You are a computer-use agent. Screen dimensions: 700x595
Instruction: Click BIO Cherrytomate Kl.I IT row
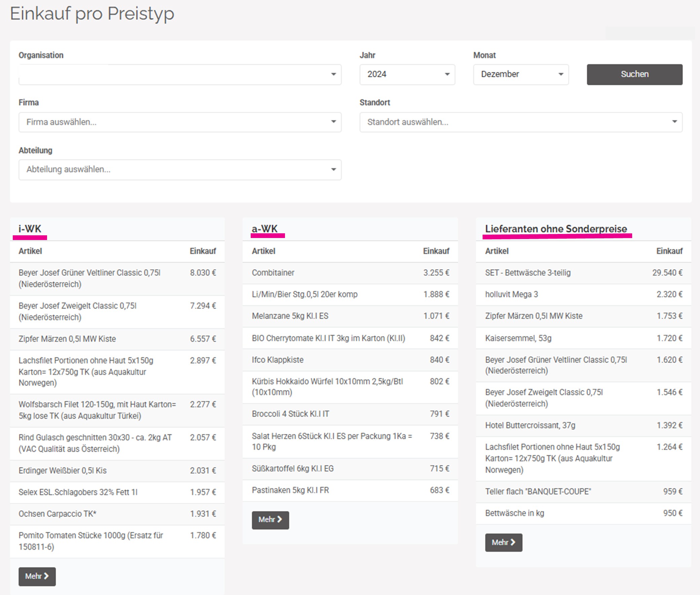351,338
